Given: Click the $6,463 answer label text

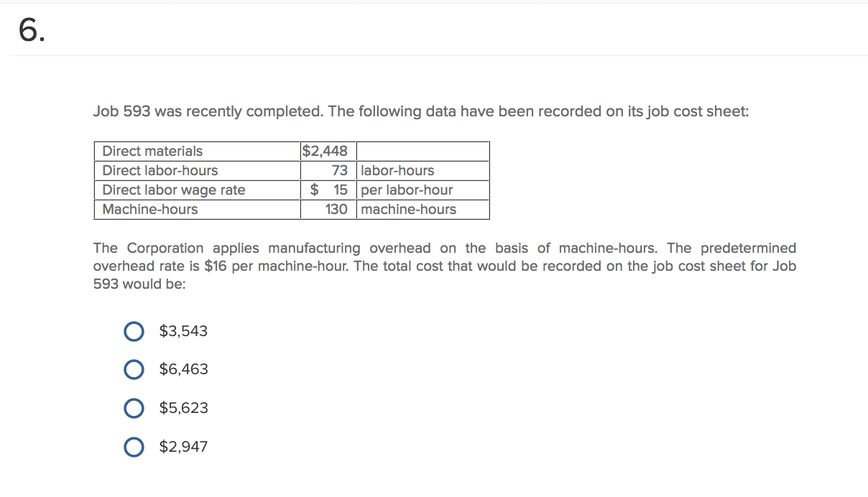Looking at the screenshot, I should [x=183, y=369].
